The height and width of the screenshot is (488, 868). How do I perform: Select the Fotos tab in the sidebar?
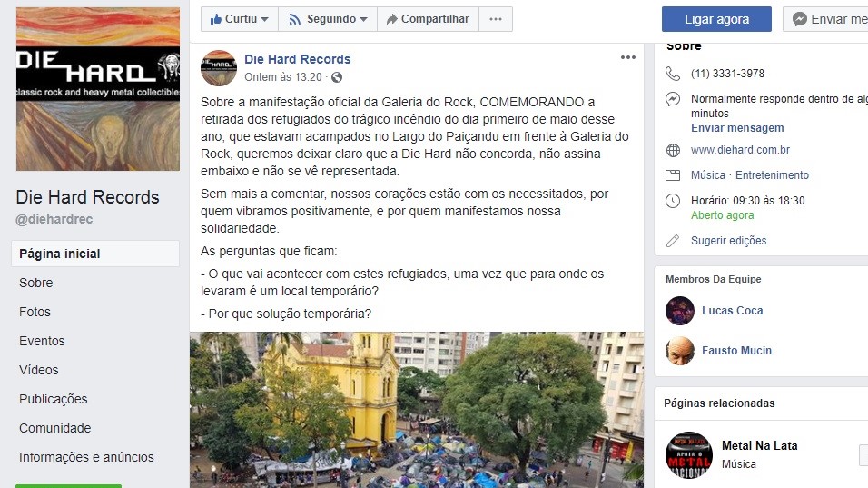[35, 312]
